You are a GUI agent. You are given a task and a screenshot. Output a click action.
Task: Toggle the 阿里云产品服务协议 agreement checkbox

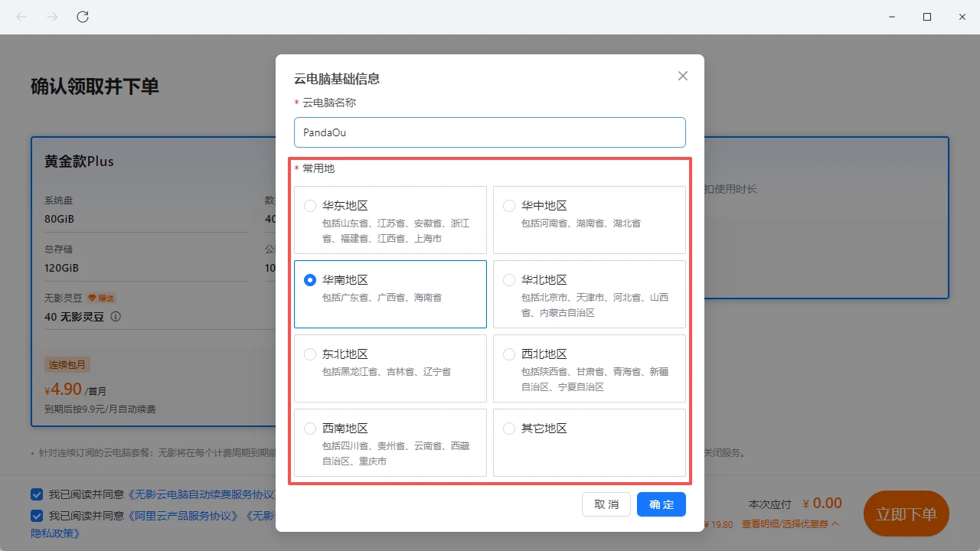pyautogui.click(x=37, y=516)
